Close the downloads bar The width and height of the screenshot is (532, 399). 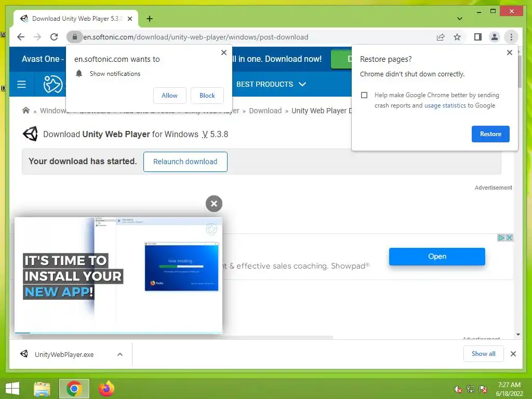point(513,354)
